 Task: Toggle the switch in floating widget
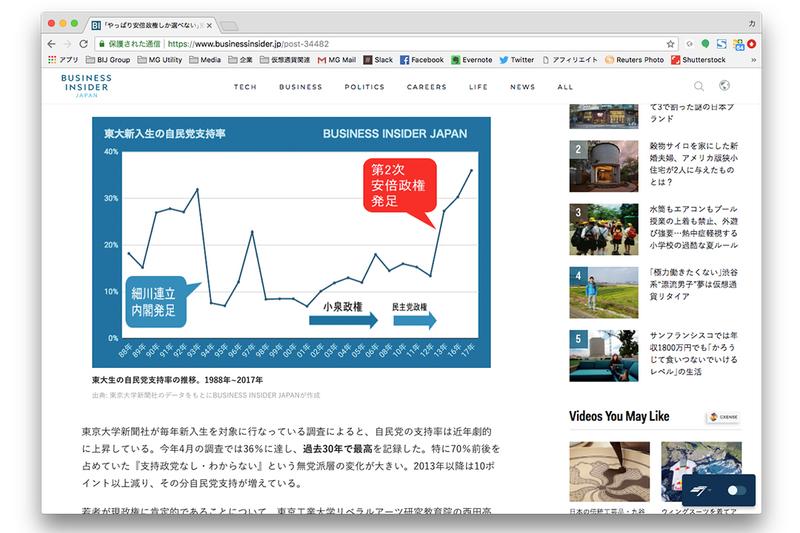pos(736,490)
